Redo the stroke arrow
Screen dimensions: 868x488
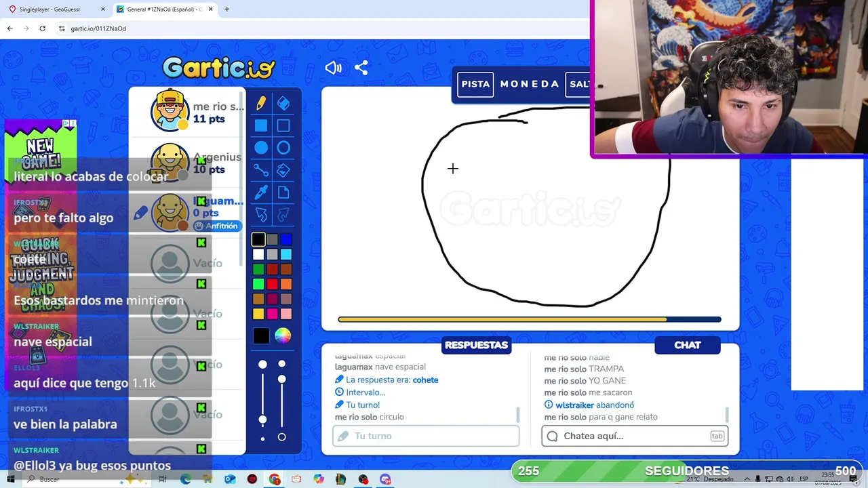(x=283, y=215)
